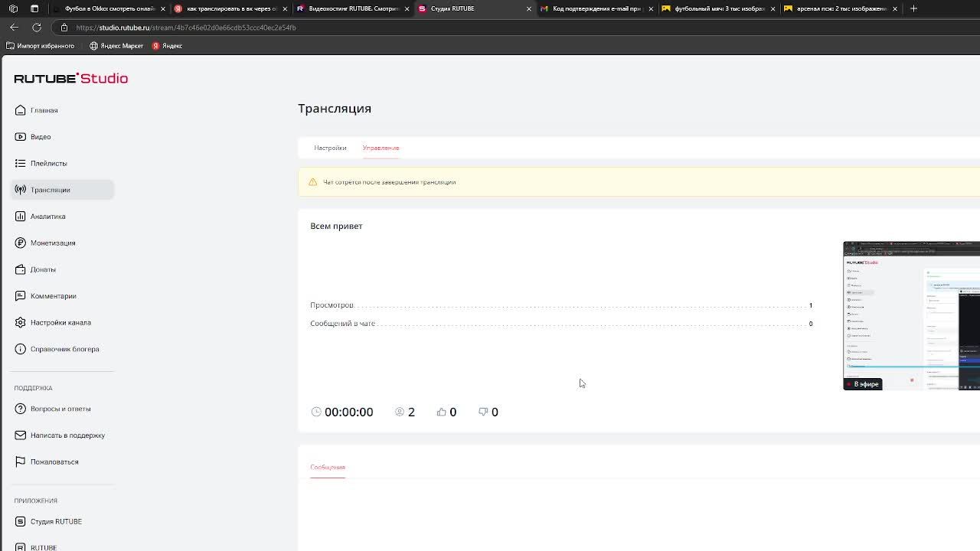Click the Пожаловаться link
Image resolution: width=980 pixels, height=551 pixels.
click(x=54, y=461)
